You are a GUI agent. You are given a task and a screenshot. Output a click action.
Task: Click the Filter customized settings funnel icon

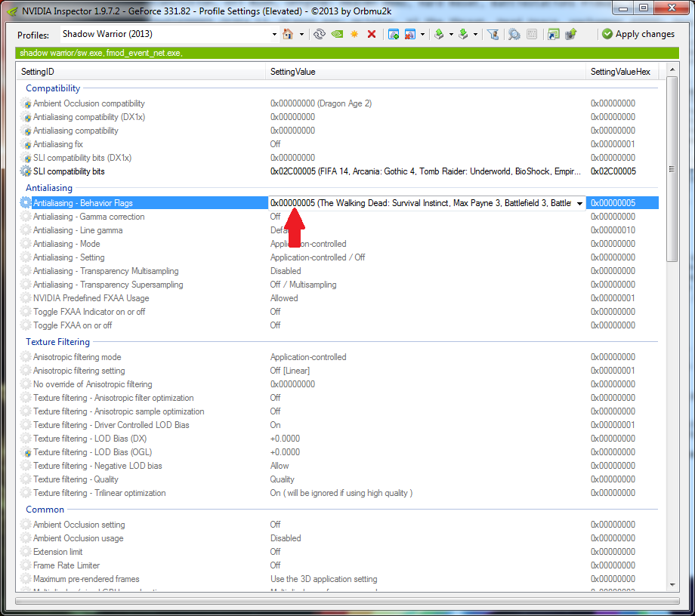click(493, 34)
